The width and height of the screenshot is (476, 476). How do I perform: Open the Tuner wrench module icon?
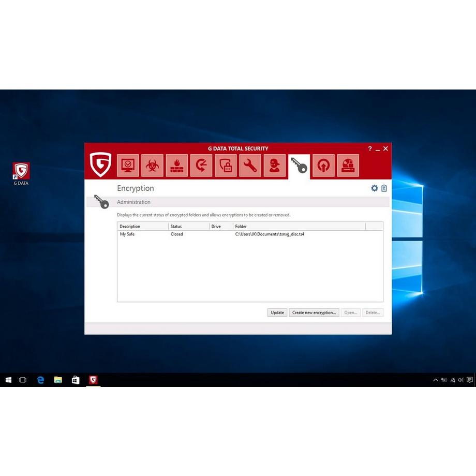click(250, 165)
